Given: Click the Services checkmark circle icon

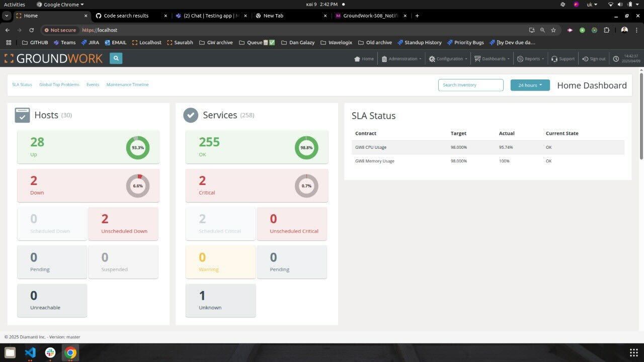Looking at the screenshot, I should click(191, 115).
